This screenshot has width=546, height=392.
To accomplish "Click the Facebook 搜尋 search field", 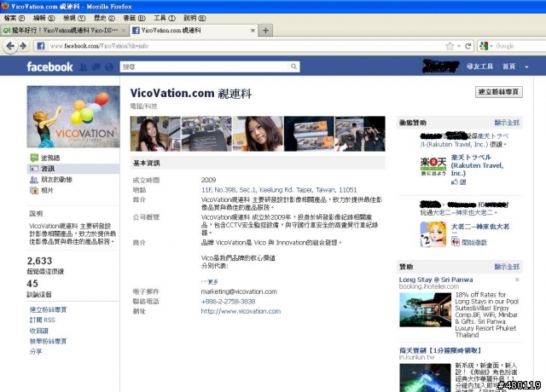I will (204, 66).
